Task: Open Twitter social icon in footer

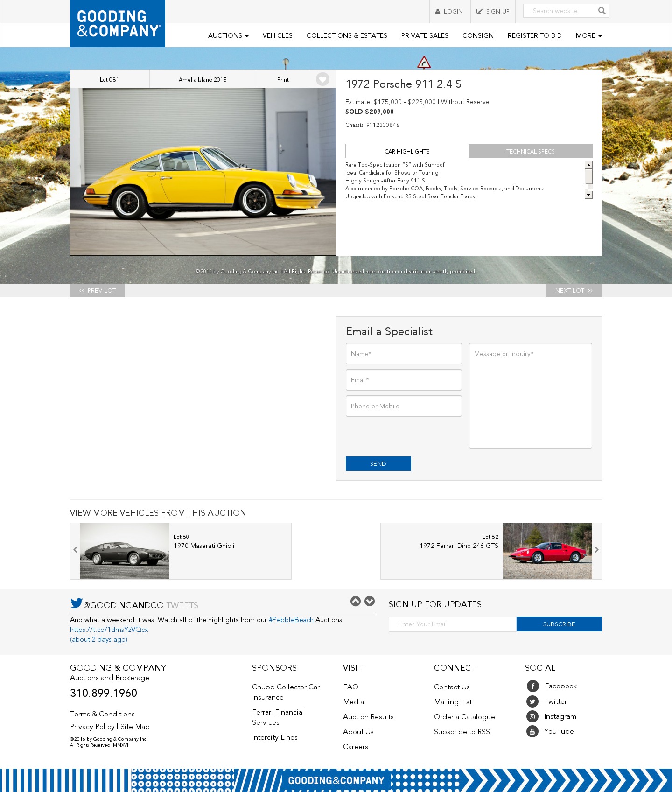Action: point(532,701)
